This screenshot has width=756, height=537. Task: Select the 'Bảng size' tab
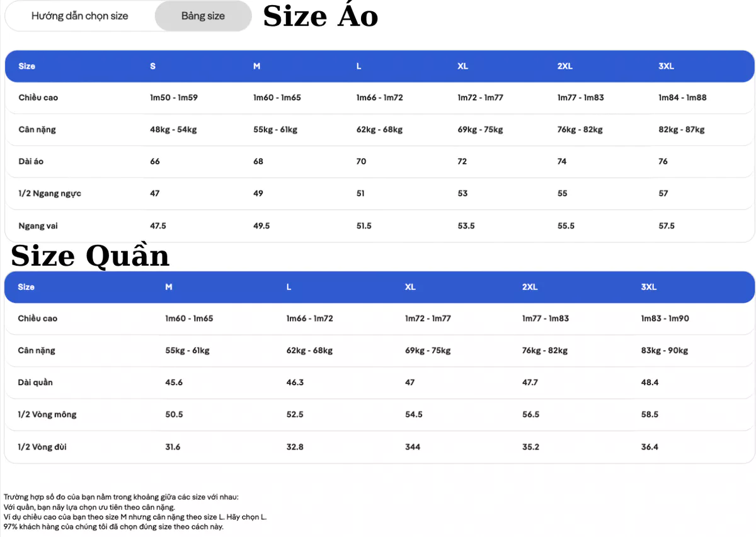[x=203, y=16]
